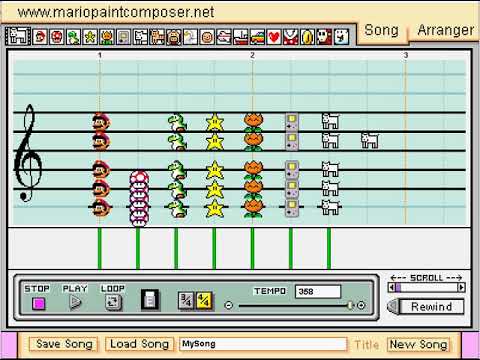Screen dimensions: 480x360
Task: Switch to 4/4 time signature
Action: point(204,301)
